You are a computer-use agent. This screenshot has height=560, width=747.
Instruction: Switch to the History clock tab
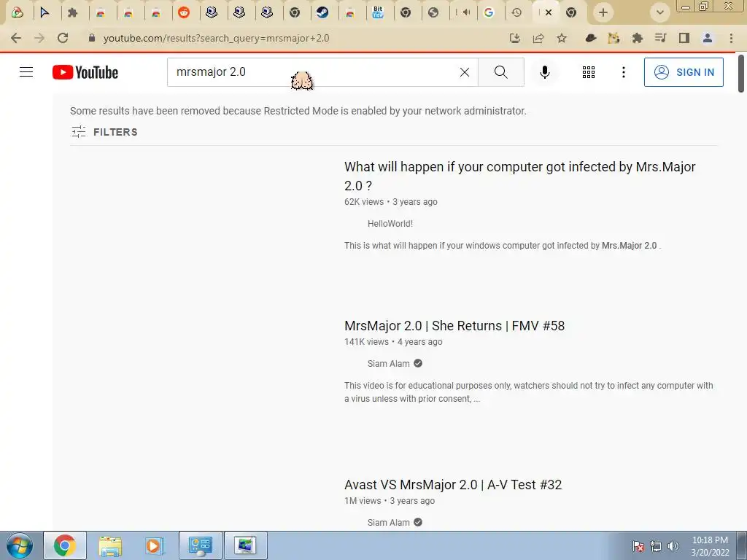[516, 12]
